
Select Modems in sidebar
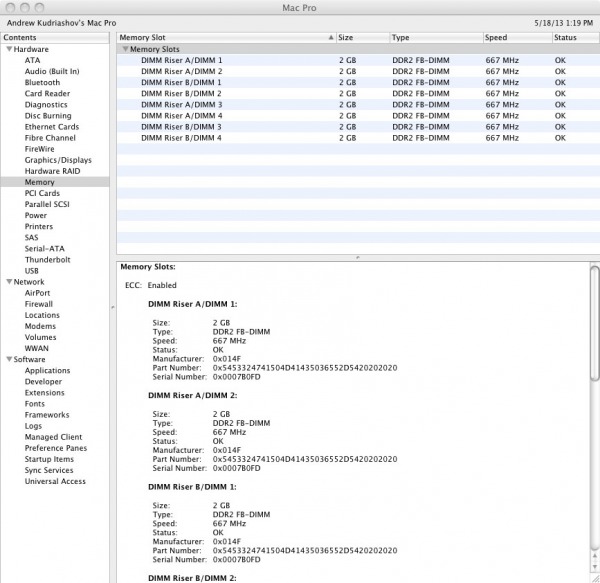[41, 326]
